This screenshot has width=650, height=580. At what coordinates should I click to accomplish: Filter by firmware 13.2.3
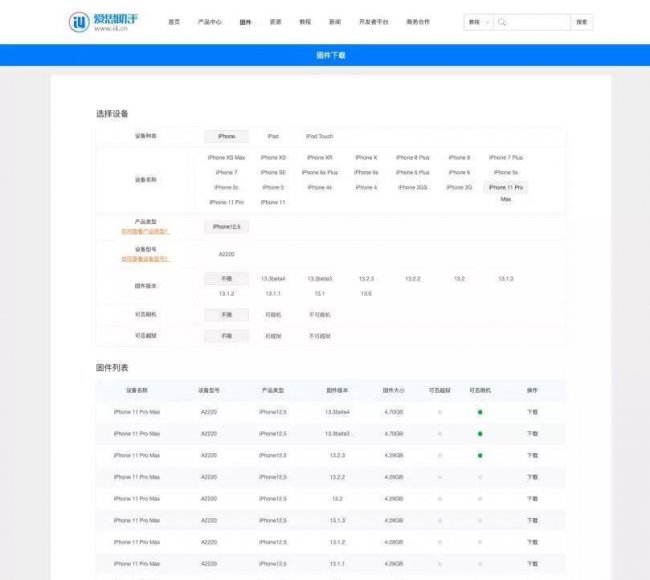[366, 279]
